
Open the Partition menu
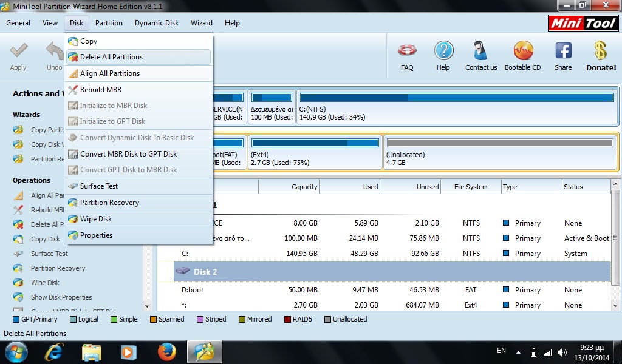pos(109,23)
